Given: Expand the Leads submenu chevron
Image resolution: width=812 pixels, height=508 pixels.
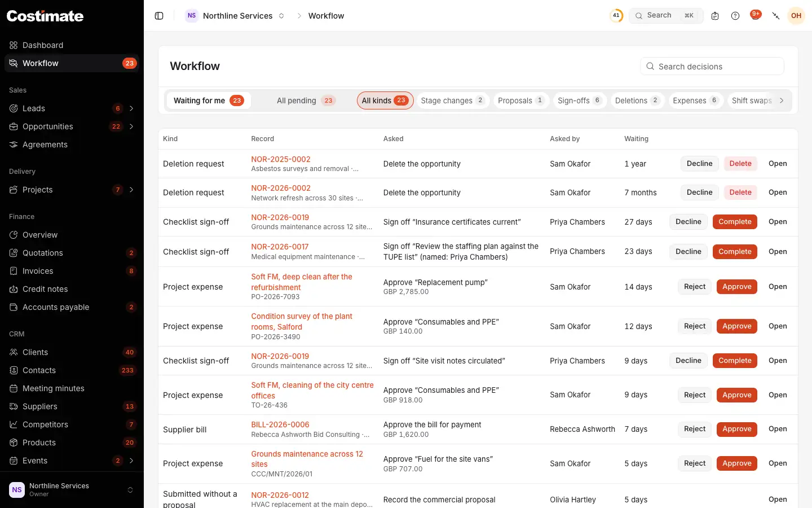Looking at the screenshot, I should [131, 108].
